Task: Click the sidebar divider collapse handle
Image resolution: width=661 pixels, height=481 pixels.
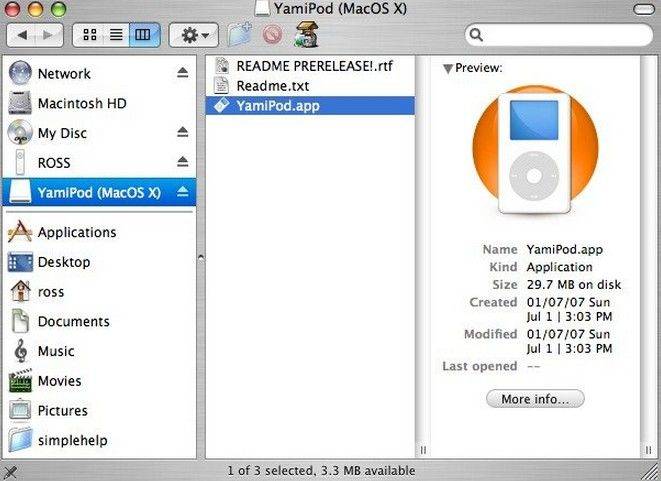Action: (x=201, y=257)
